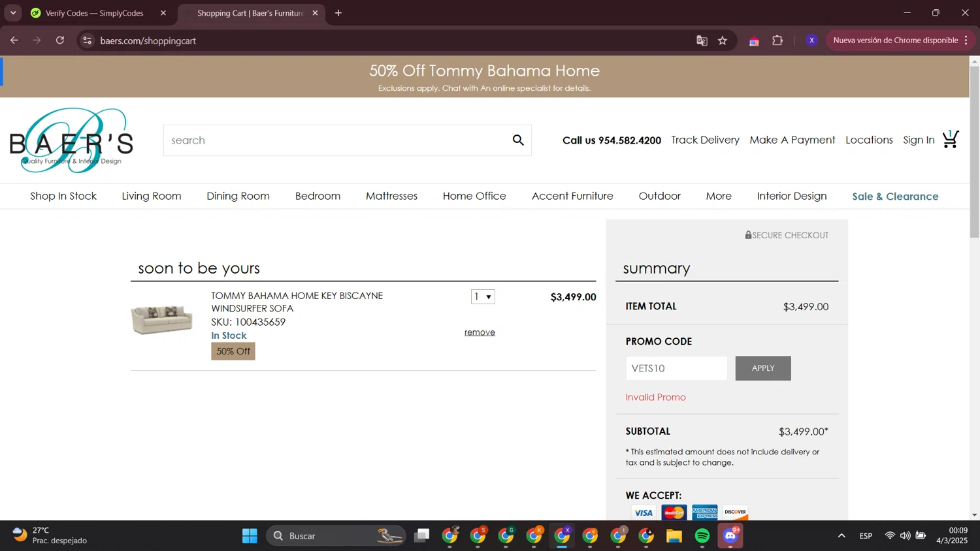Screen dimensions: 980x551
Task: Click the sofa product thumbnail
Action: pos(161,319)
